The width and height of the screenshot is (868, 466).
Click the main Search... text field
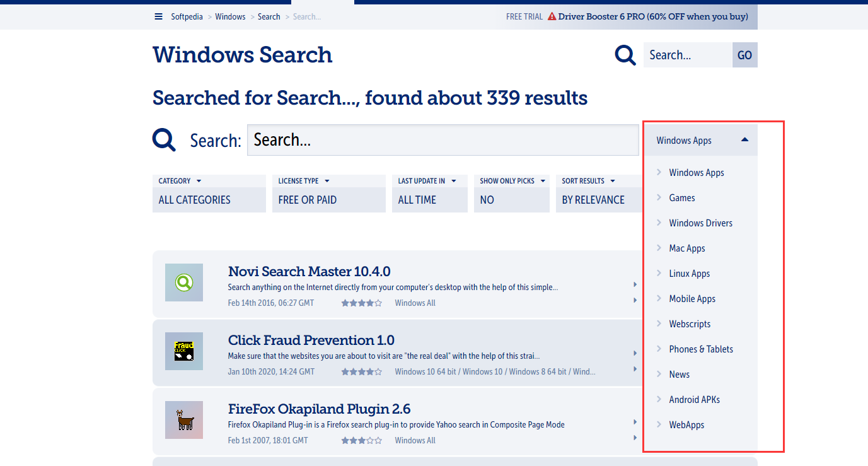pyautogui.click(x=443, y=140)
